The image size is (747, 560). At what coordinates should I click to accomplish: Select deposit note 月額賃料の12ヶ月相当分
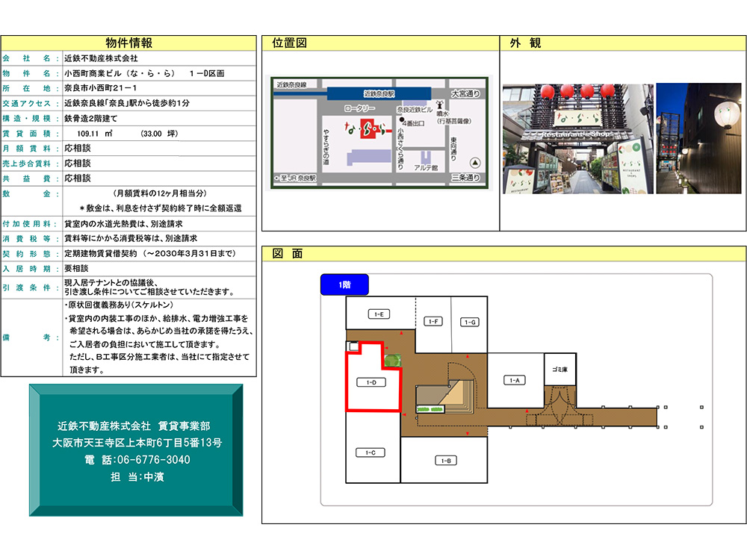160,193
